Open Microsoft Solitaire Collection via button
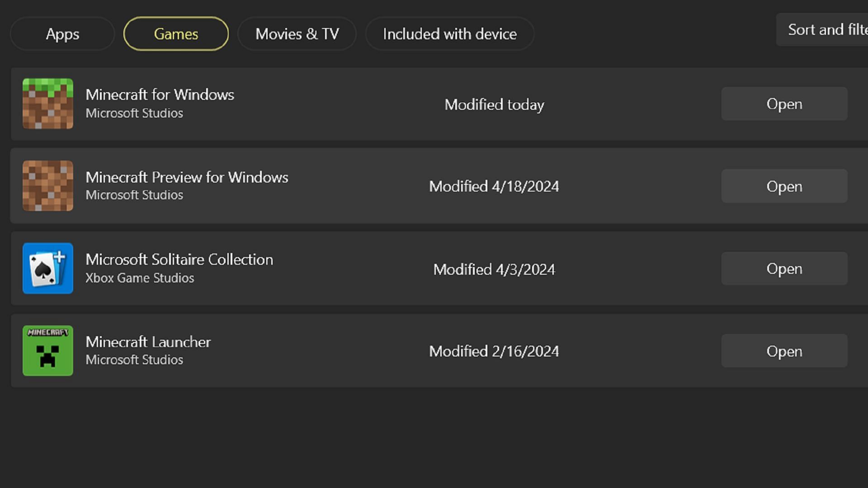Screen dimensions: 868x488 coord(784,269)
